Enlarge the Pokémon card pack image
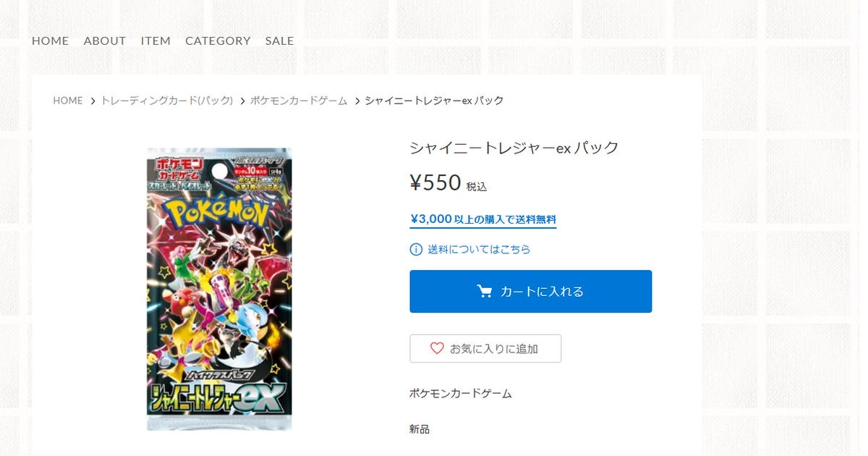The image size is (868, 456). pyautogui.click(x=220, y=289)
